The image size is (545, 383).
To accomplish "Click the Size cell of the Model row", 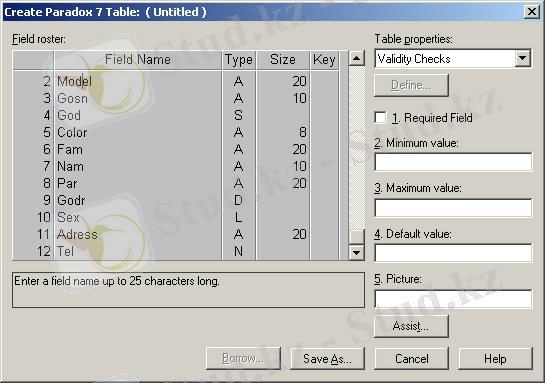I will pos(283,81).
